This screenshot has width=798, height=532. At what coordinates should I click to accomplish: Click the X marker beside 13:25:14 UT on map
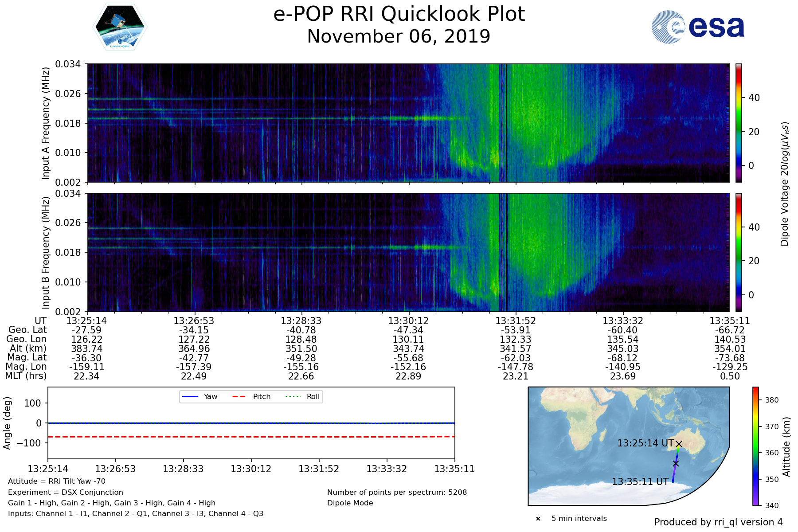click(678, 444)
